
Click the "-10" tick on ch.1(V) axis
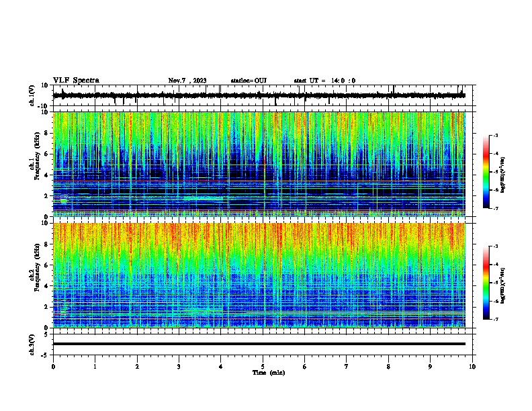tap(44, 106)
